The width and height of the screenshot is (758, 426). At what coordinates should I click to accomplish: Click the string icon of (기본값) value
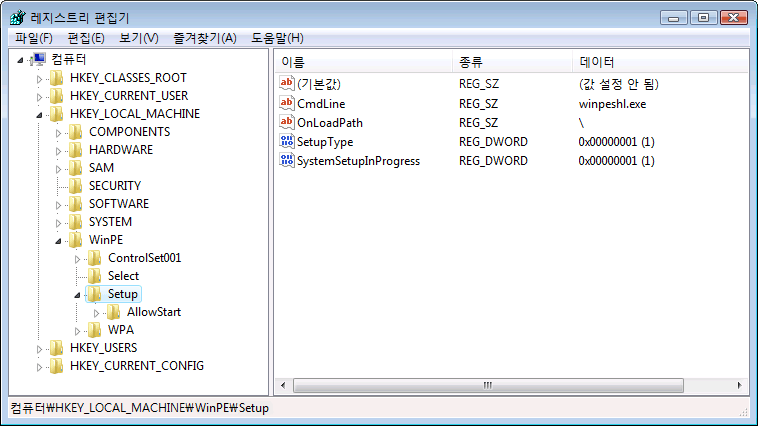point(287,83)
